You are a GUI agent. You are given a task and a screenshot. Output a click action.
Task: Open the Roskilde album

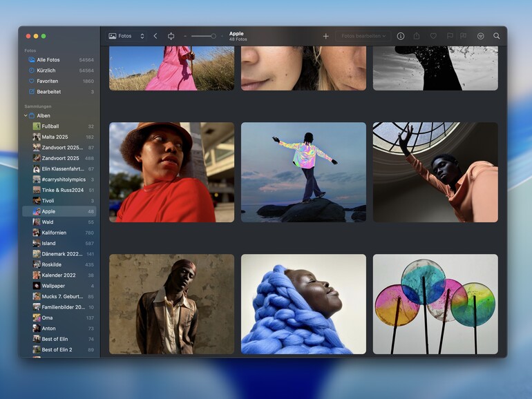59,264
